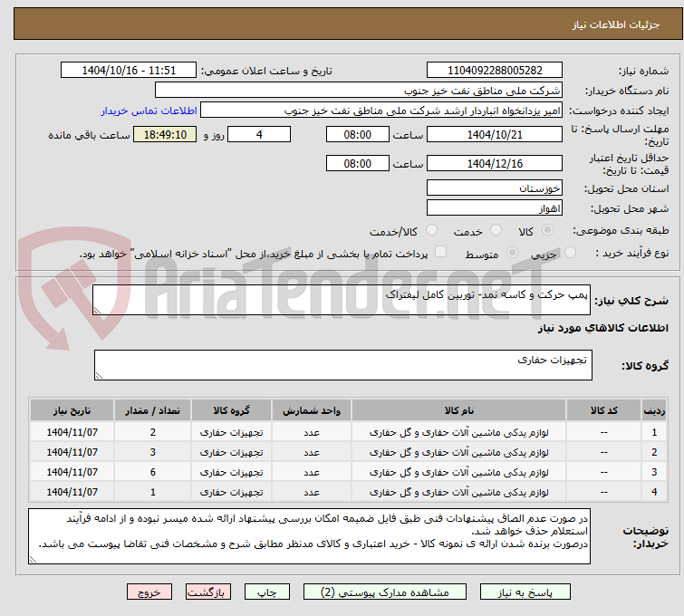Open مشاهده مدارک پیوستی (2) attachments

(384, 592)
